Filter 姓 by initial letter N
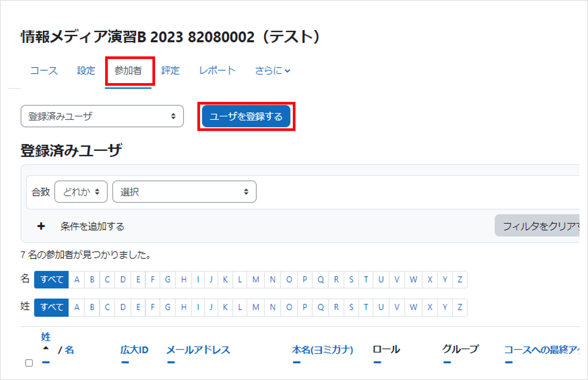The height and width of the screenshot is (380, 588). tap(273, 307)
